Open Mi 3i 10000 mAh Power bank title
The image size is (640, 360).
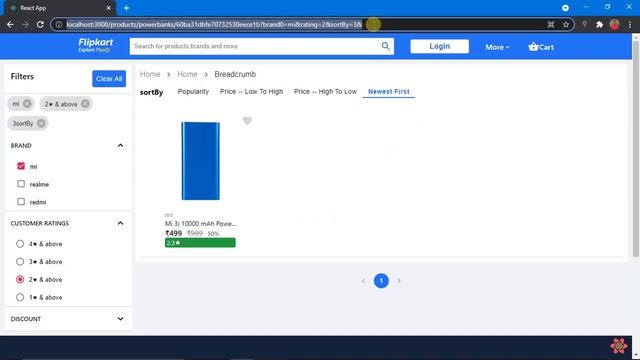point(200,224)
